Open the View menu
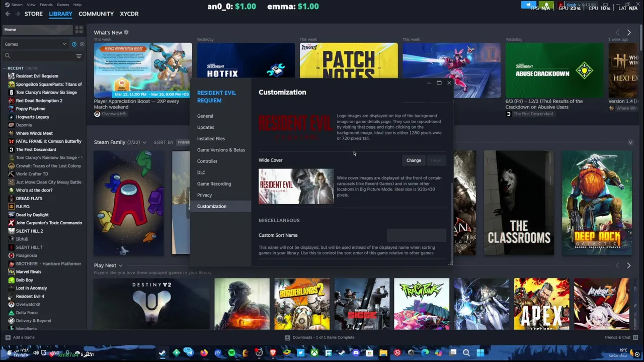Viewport: 644px width, 362px height. click(31, 5)
